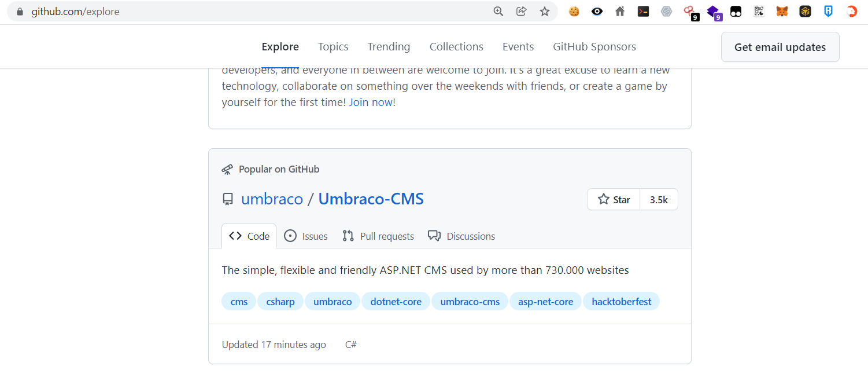The image size is (868, 381).
Task: Switch to the Topics tab
Action: [x=333, y=47]
